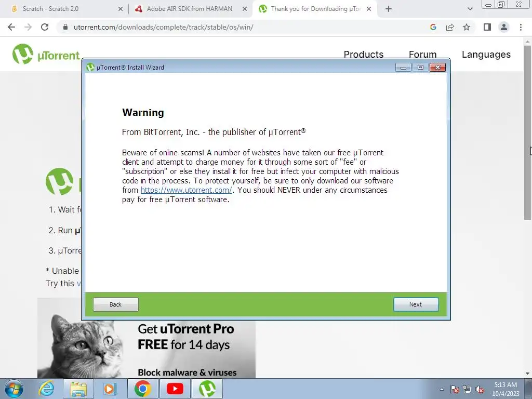Click Next in the µTorrent Install Wizard
532x399 pixels.
416,304
